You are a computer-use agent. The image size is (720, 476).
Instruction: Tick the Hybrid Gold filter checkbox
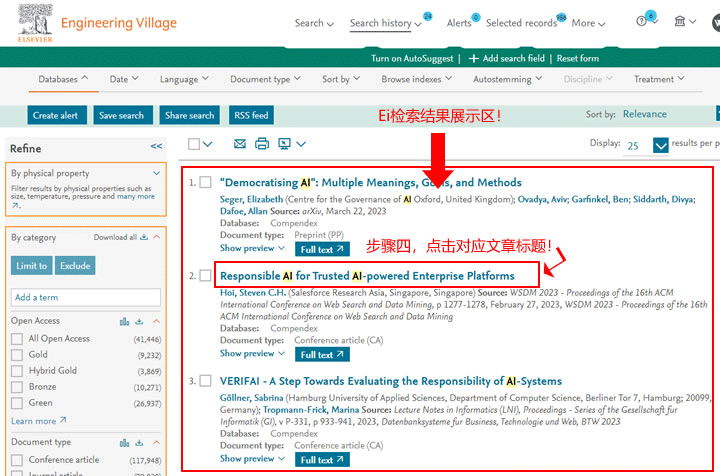17,371
